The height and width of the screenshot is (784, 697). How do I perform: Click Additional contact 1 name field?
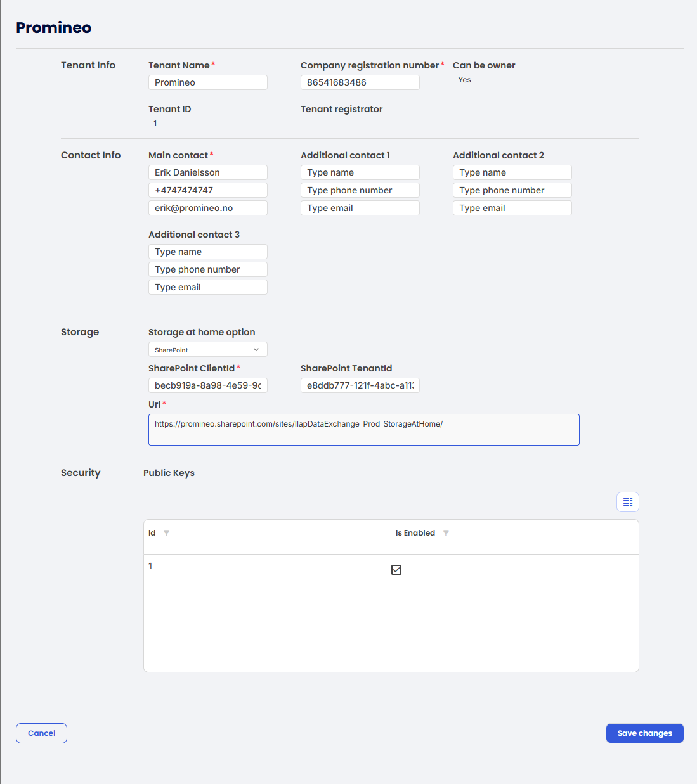click(x=360, y=172)
